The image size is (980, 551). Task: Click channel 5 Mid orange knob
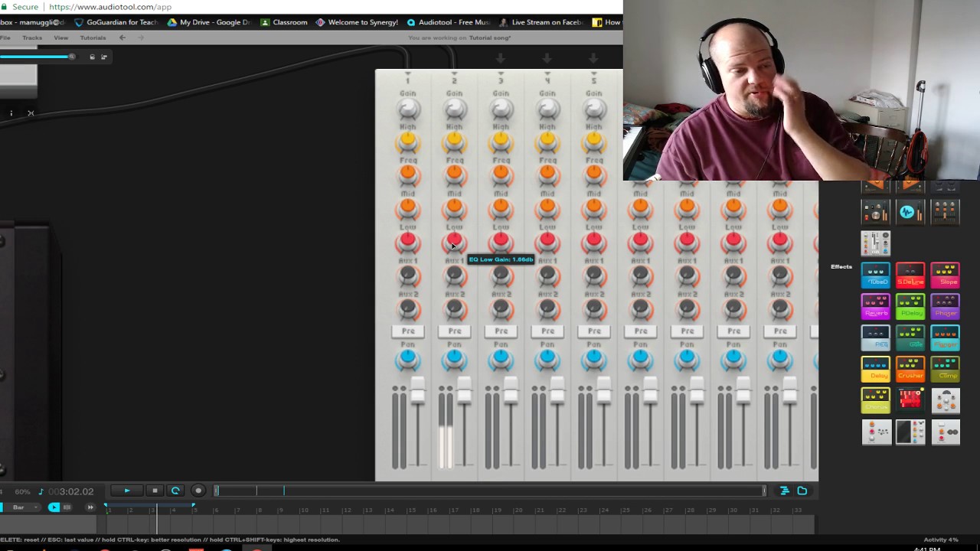[594, 207]
